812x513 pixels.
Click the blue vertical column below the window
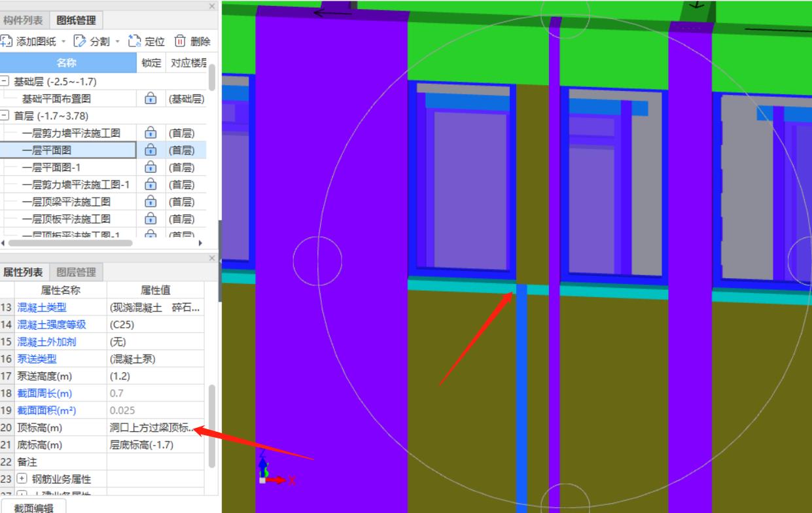[521, 398]
